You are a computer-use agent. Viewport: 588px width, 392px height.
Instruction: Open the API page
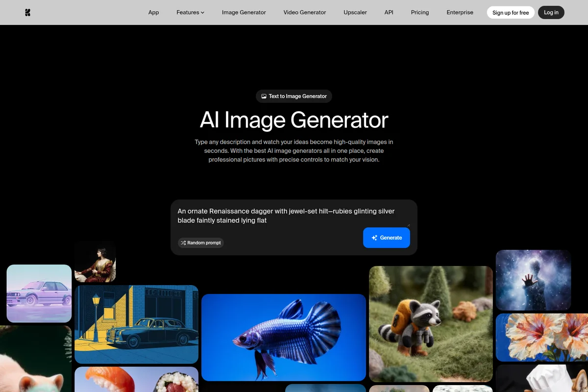pos(389,12)
